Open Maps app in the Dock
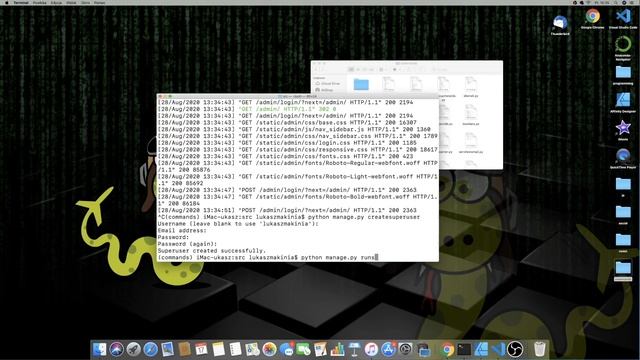The width and height of the screenshot is (640, 360). (x=252, y=349)
